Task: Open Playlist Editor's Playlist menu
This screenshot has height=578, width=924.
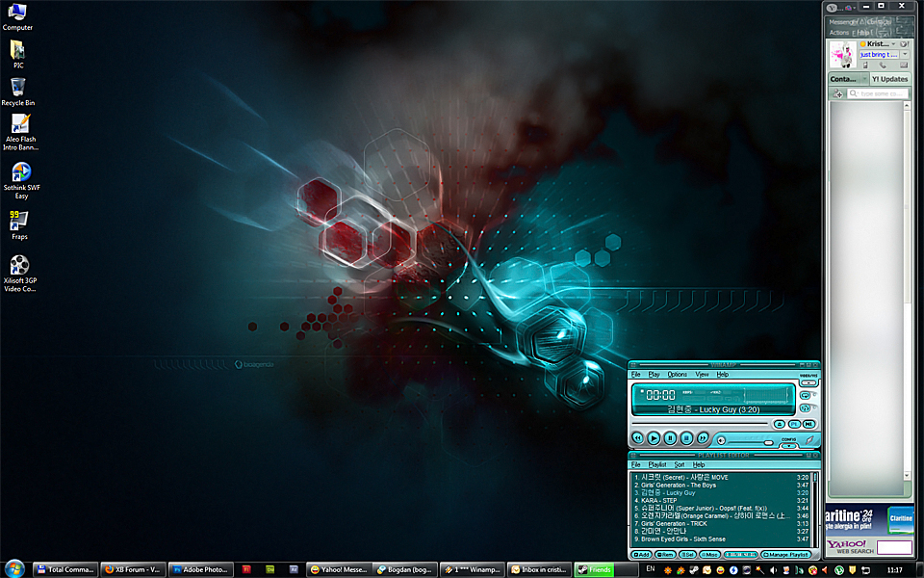Action: point(657,464)
